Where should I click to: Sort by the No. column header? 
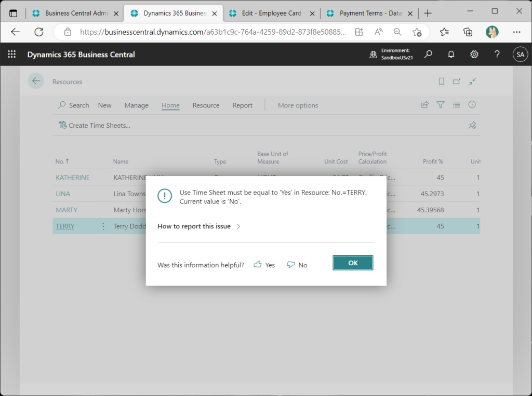pyautogui.click(x=62, y=161)
